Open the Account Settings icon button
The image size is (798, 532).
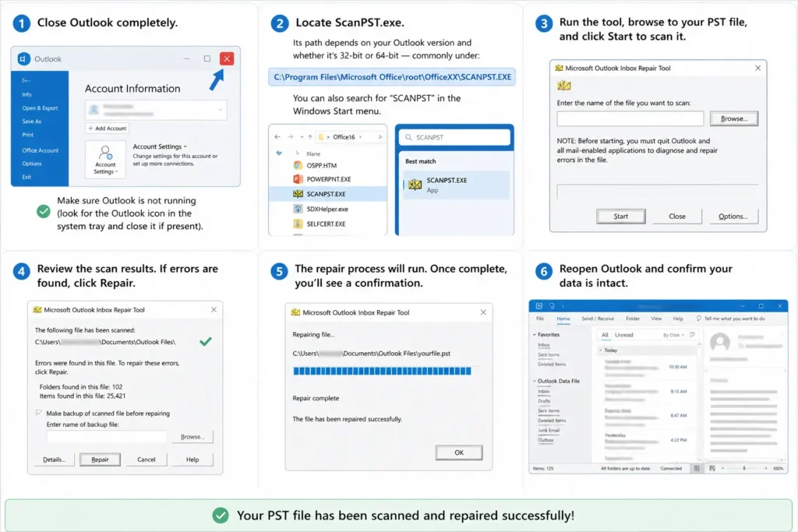click(105, 159)
